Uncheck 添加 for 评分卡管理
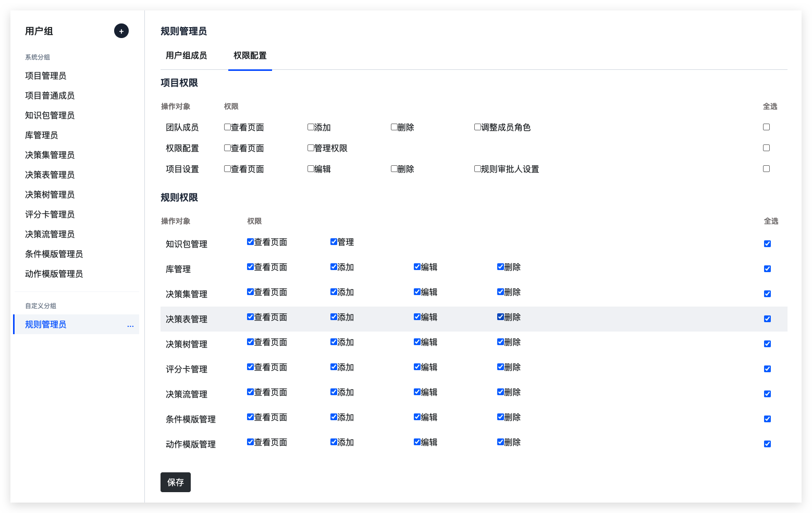This screenshot has width=812, height=513. point(334,367)
